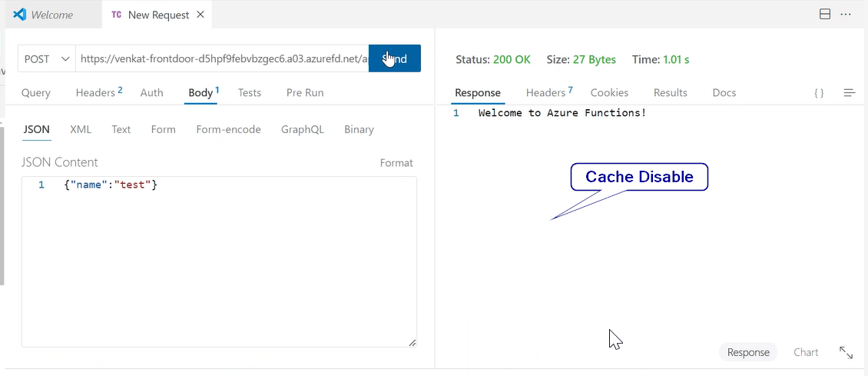Click the JSON Content label
The height and width of the screenshot is (376, 868).
(x=60, y=162)
